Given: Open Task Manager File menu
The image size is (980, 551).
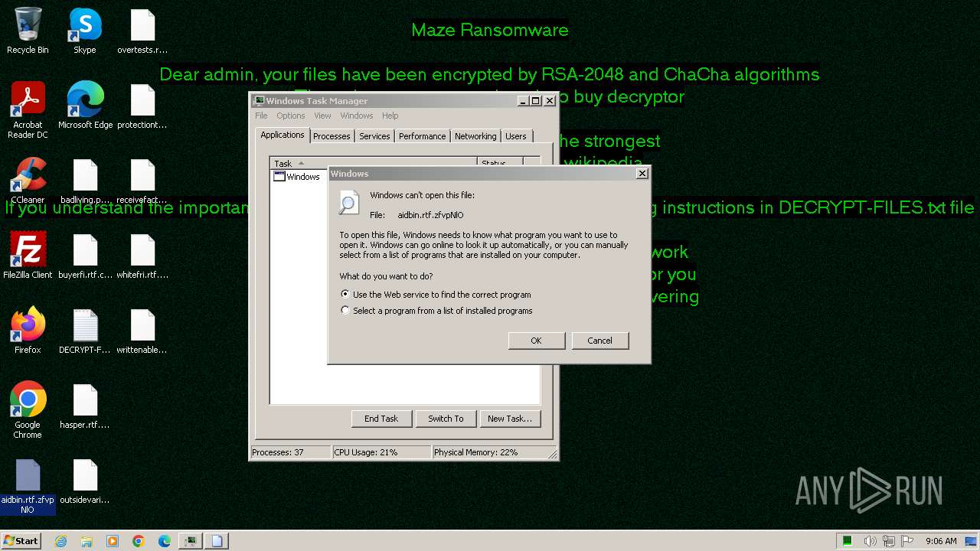Looking at the screenshot, I should 261,116.
